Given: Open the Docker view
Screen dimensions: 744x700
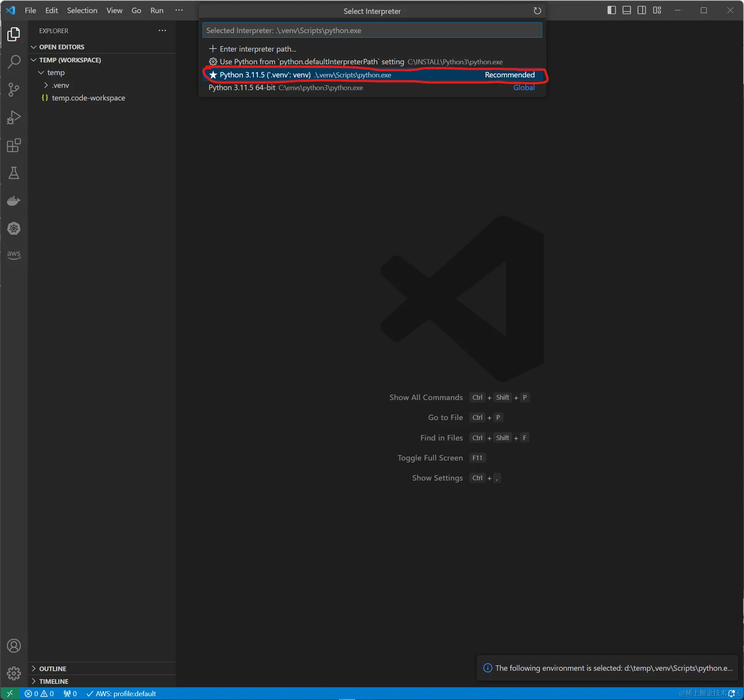Looking at the screenshot, I should click(x=14, y=201).
